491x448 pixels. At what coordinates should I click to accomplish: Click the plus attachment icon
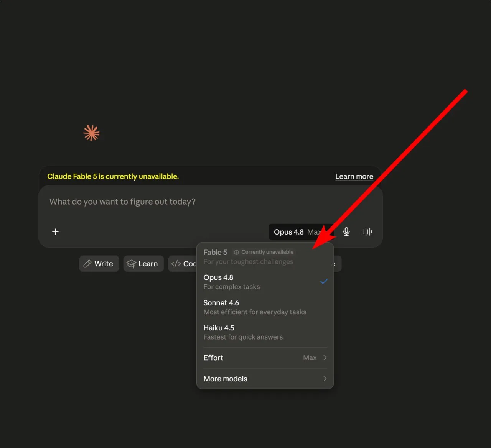coord(55,232)
